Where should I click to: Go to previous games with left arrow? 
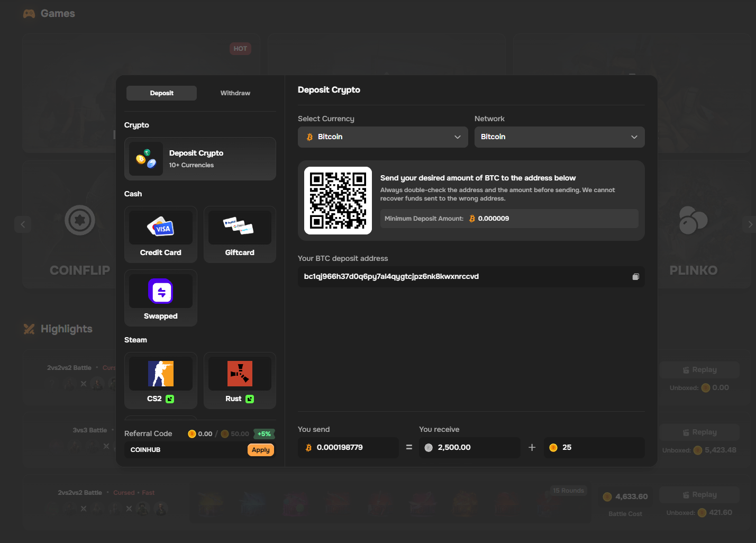pos(23,224)
